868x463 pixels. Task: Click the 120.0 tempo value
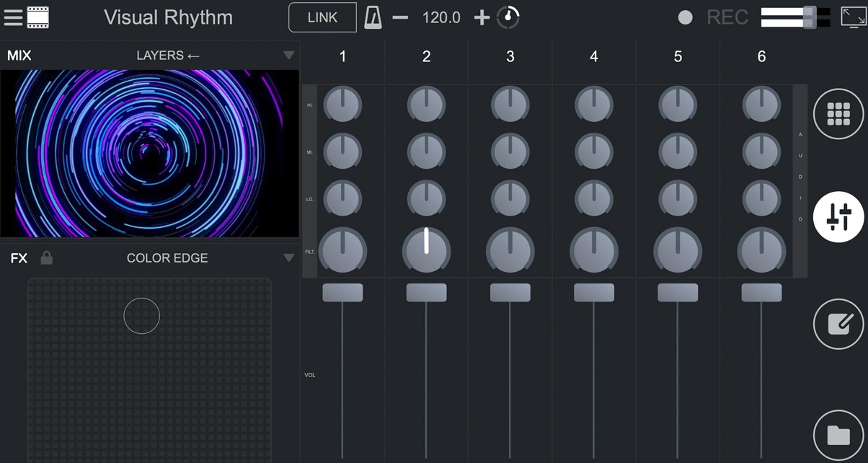441,18
